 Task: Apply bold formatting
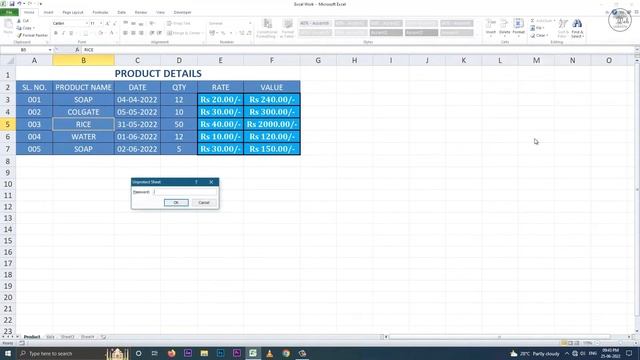56,33
